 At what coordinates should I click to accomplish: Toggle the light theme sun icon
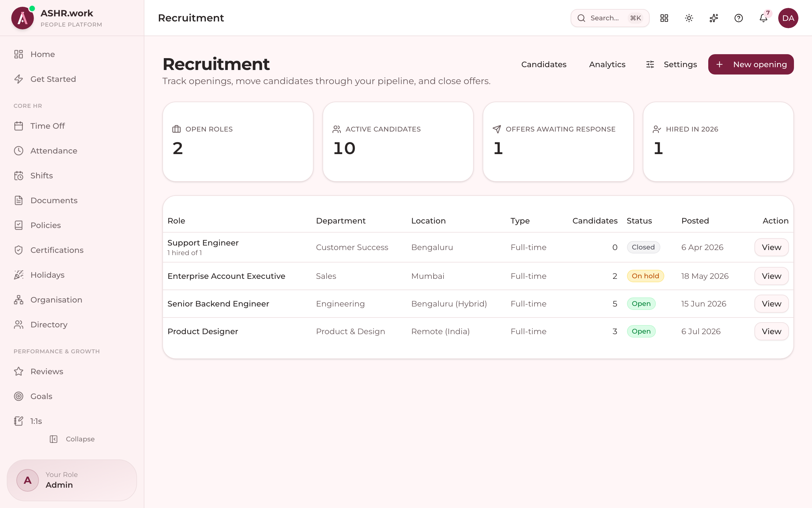coord(689,18)
